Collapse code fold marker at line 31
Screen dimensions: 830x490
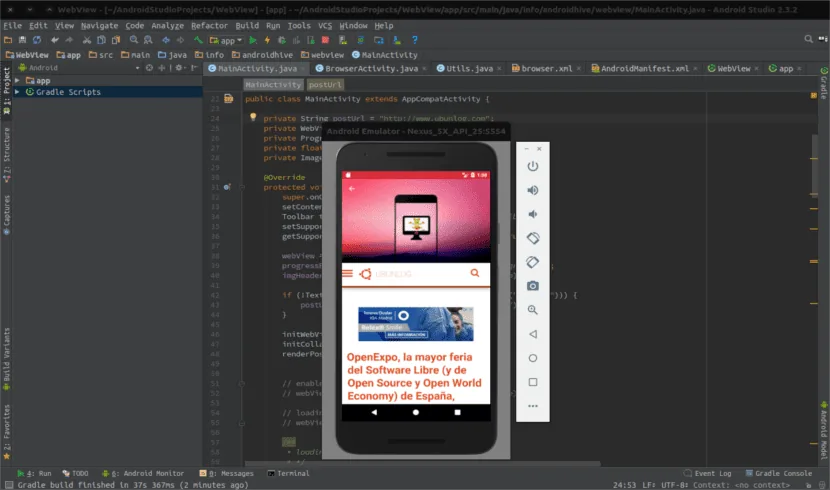[x=242, y=187]
